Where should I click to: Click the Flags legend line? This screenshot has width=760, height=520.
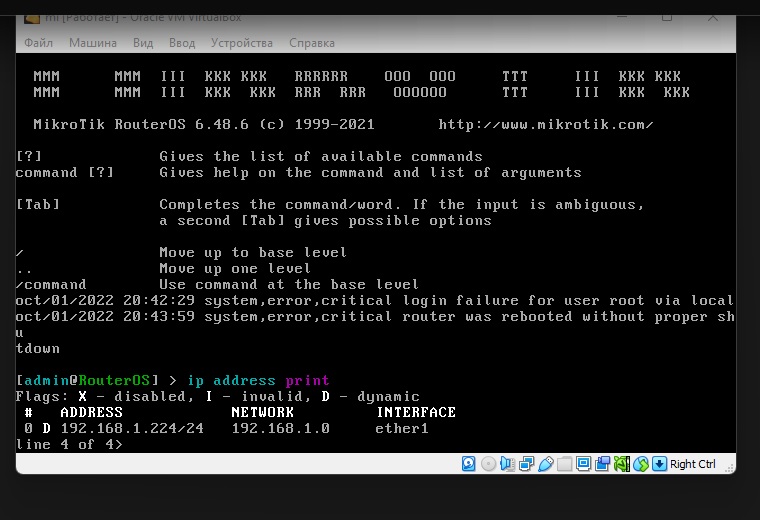217,396
